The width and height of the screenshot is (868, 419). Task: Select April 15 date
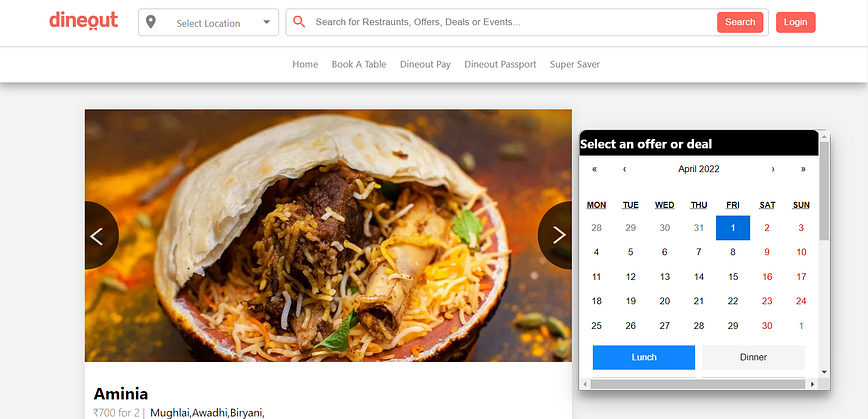[x=733, y=277]
